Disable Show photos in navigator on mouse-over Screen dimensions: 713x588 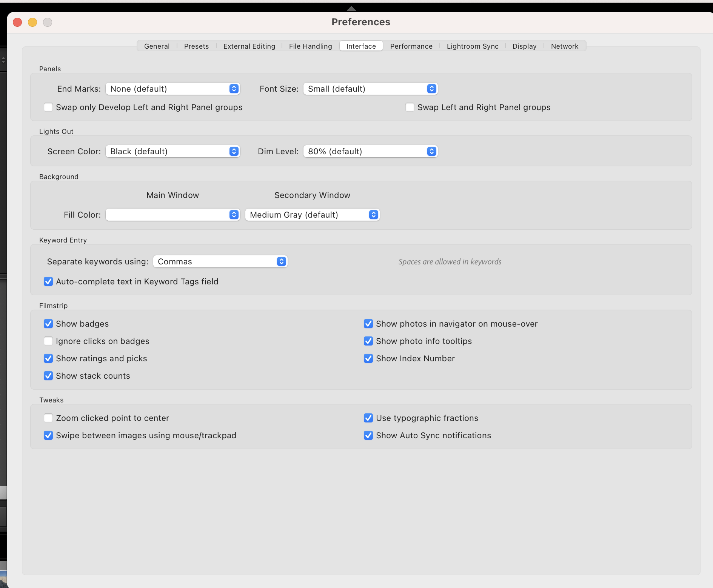click(368, 324)
